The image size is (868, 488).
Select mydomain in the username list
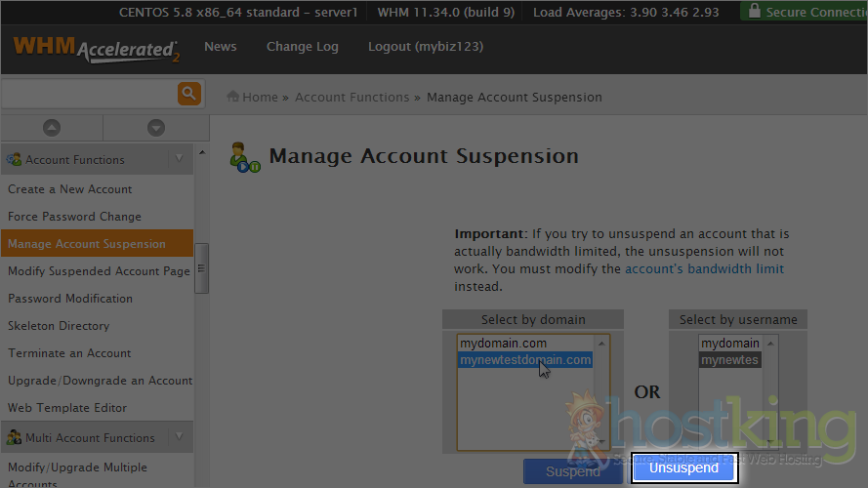[x=729, y=344]
